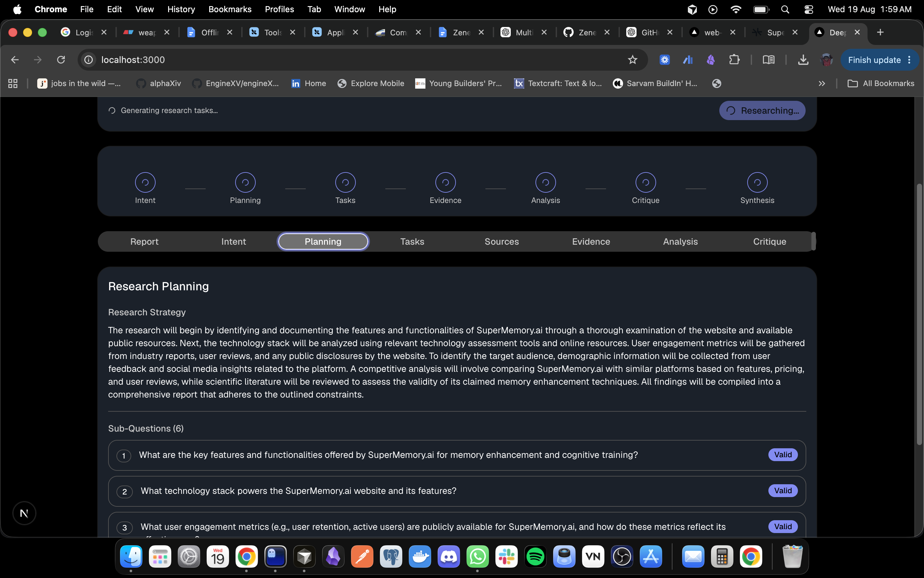
Task: Open Spotlight search in menu bar
Action: 785,9
